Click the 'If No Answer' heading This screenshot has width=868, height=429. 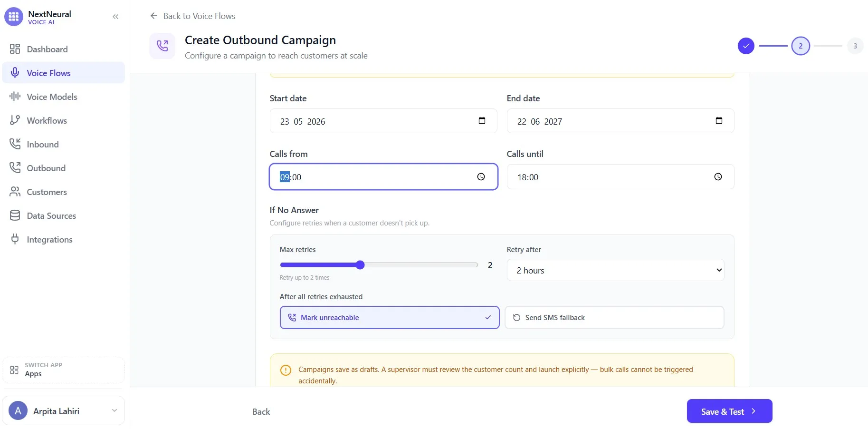294,210
